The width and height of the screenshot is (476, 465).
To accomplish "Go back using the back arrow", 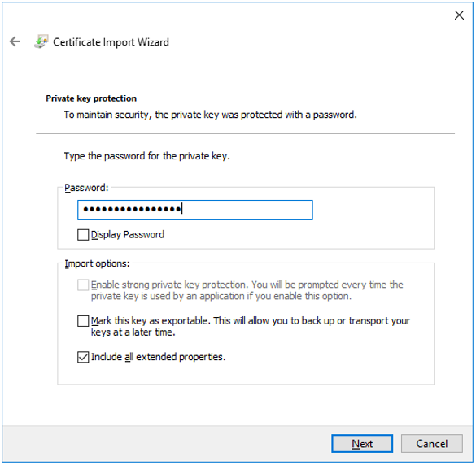I will click(15, 41).
